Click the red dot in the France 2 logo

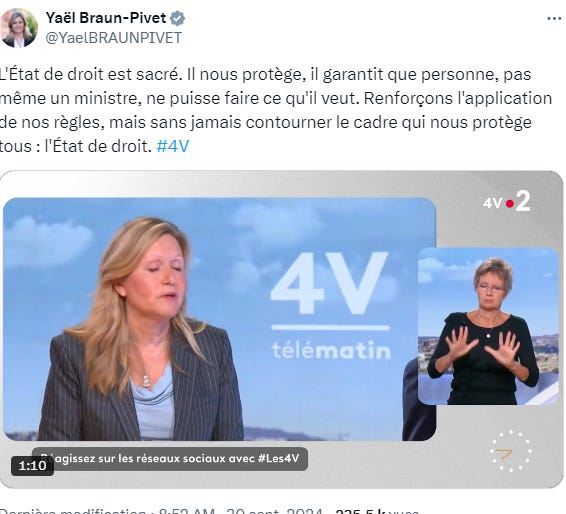click(x=510, y=204)
